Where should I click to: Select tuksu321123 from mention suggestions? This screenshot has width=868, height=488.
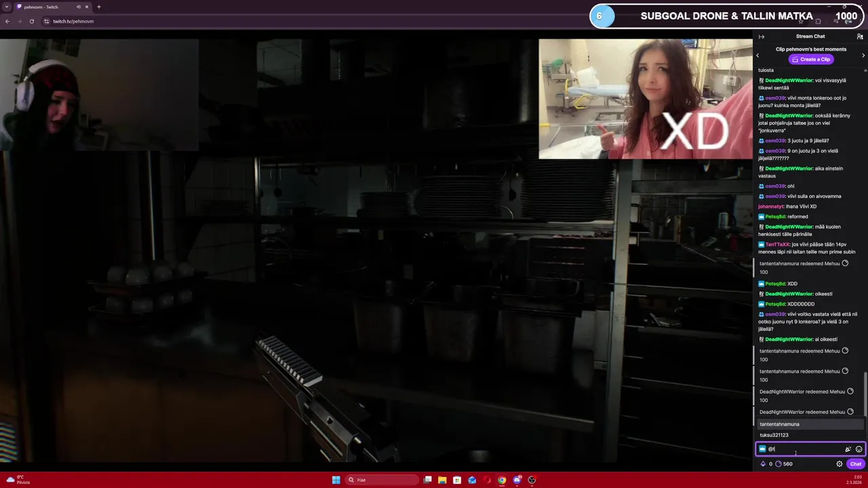pos(810,435)
